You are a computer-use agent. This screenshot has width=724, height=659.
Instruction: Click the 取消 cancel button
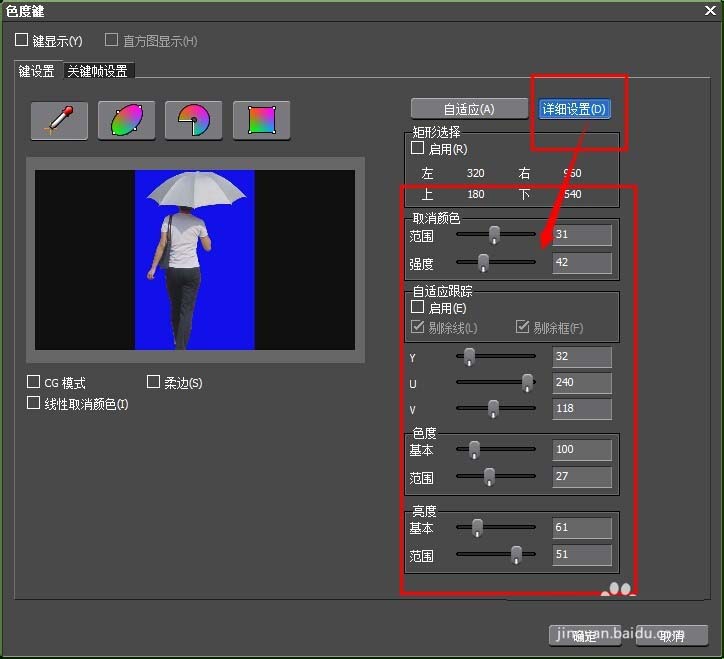pos(672,636)
